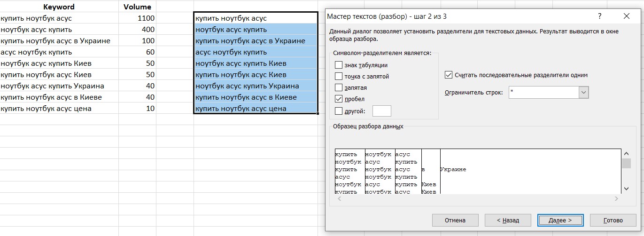This screenshot has width=644, height=236.
Task: Enable the 'другой' custom delimiter checkbox
Action: [339, 111]
